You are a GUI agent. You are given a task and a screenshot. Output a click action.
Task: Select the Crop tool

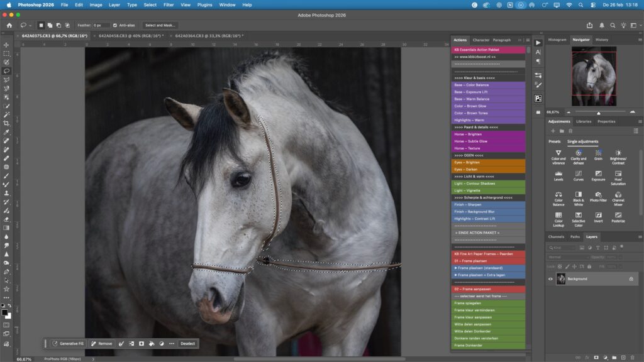[x=6, y=124]
